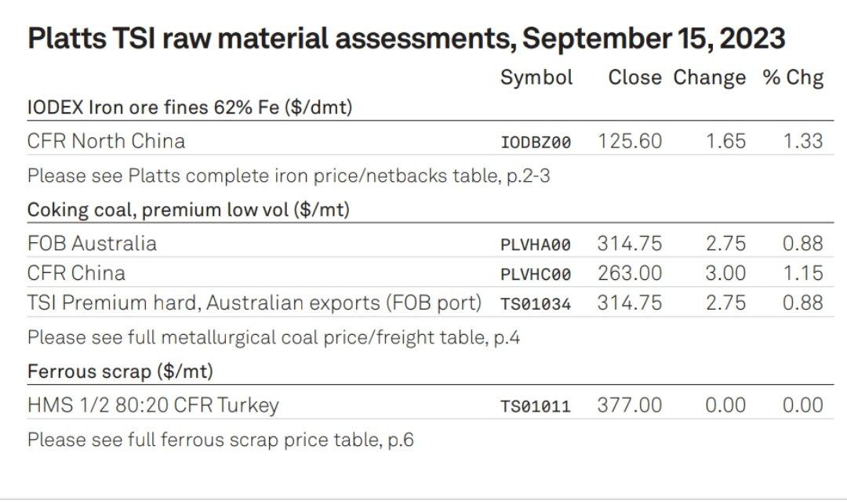Click the ferrous scrap price table note
Viewport: 847px width, 504px height.
pyautogui.click(x=220, y=440)
